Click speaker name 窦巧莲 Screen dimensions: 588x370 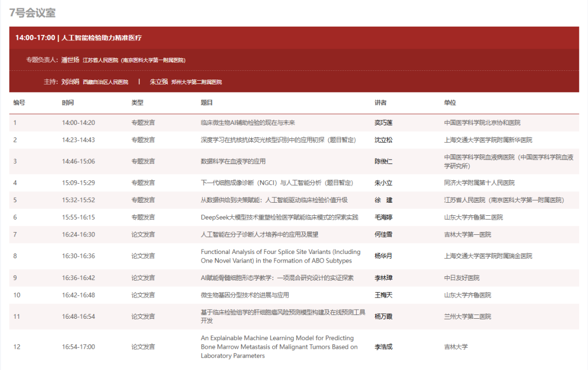(x=384, y=123)
